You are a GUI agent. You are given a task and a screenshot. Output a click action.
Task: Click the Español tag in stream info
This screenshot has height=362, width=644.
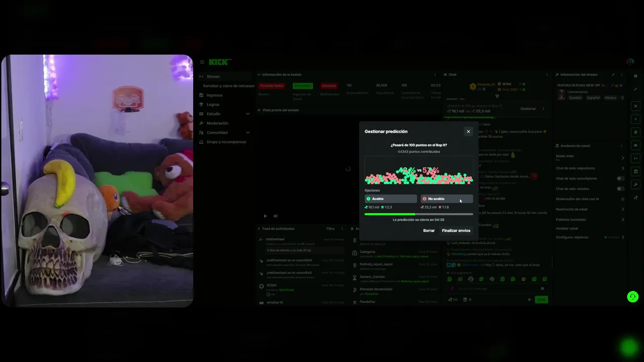tap(593, 98)
